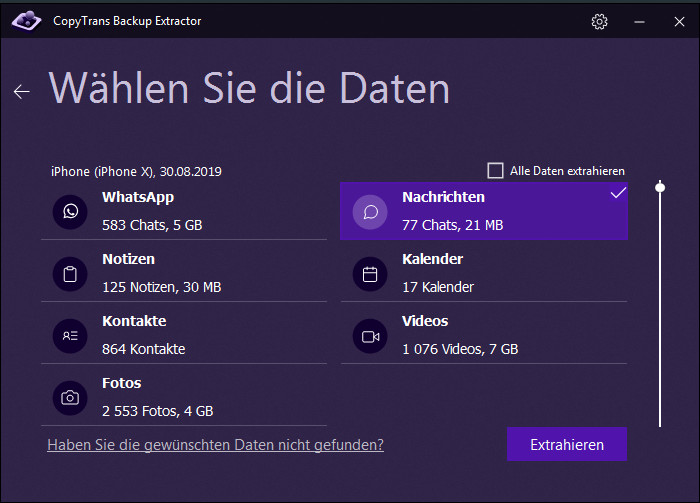This screenshot has width=700, height=503.
Task: Open settings via the gear icon
Action: tap(599, 21)
